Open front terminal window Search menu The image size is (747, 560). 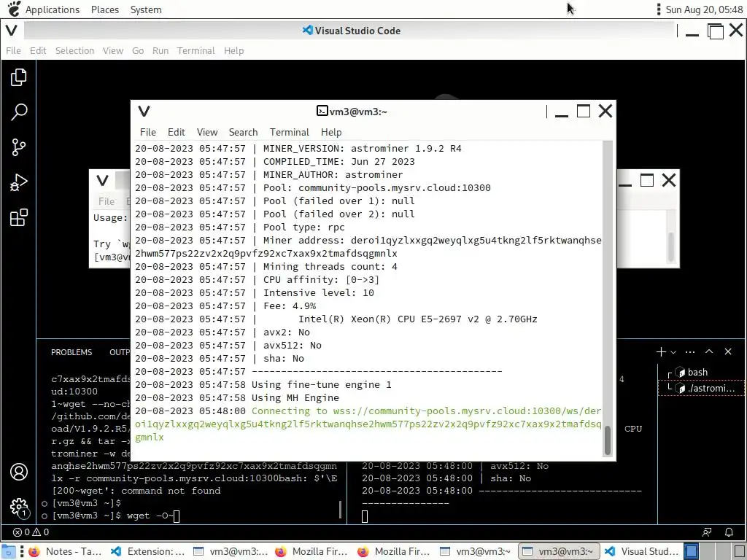pyautogui.click(x=243, y=132)
